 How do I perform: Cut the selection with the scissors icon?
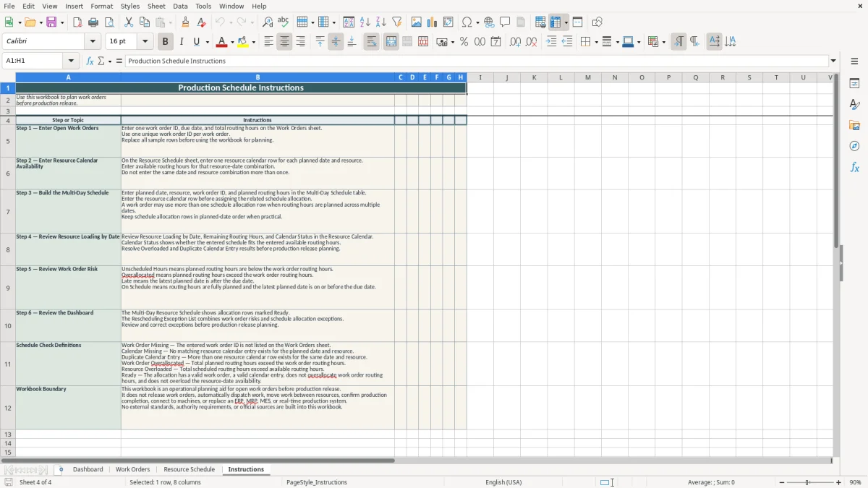coord(129,22)
